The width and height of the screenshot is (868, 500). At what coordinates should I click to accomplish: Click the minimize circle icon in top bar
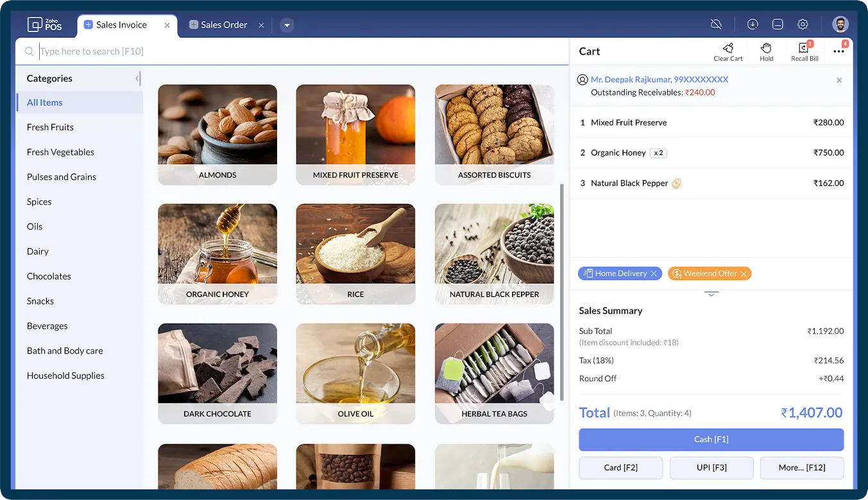click(x=778, y=24)
